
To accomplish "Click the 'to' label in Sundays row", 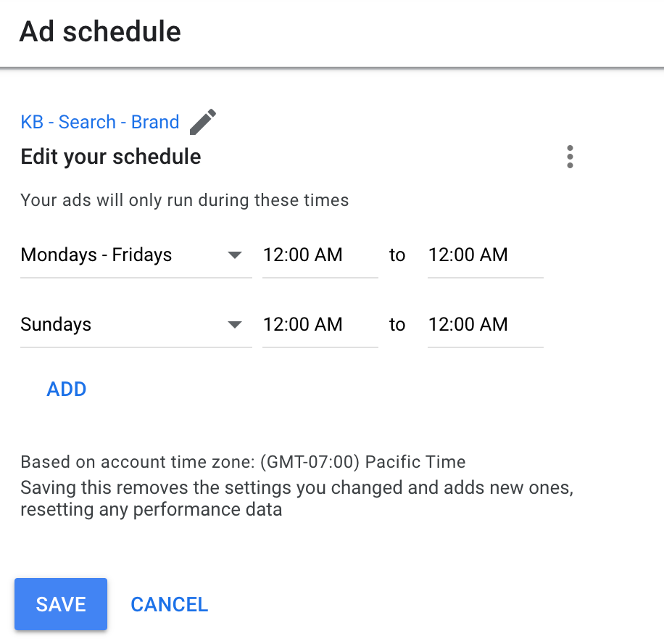I will click(397, 325).
